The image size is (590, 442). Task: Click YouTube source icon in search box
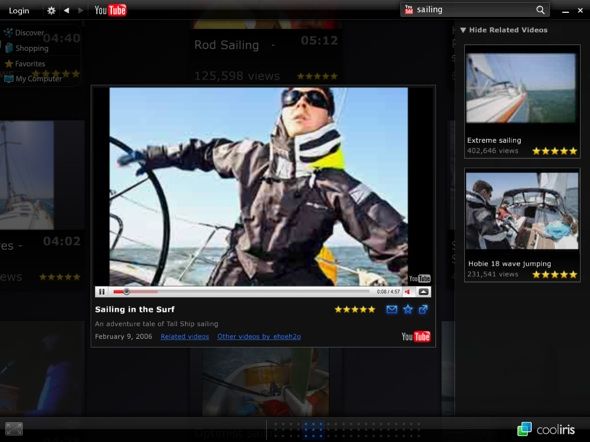(x=409, y=10)
